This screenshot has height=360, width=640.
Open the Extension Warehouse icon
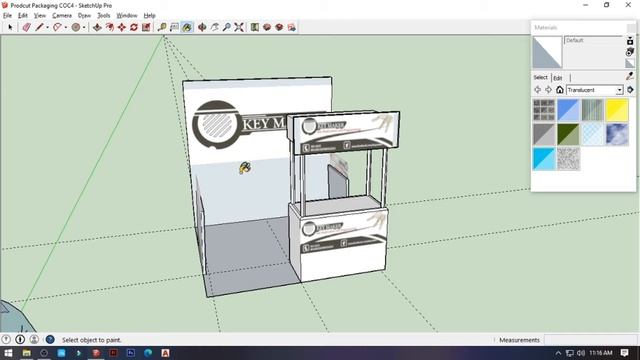pyautogui.click(x=279, y=27)
